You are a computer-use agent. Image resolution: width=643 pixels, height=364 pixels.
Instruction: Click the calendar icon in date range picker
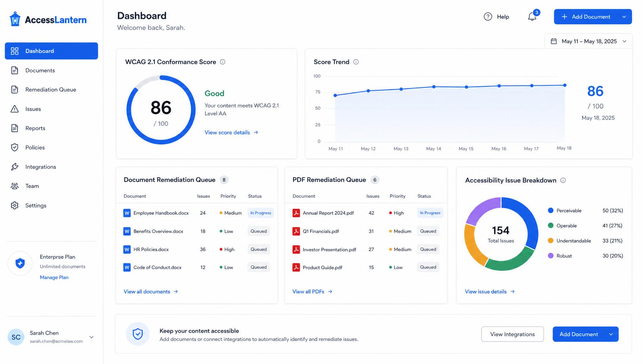coord(554,41)
